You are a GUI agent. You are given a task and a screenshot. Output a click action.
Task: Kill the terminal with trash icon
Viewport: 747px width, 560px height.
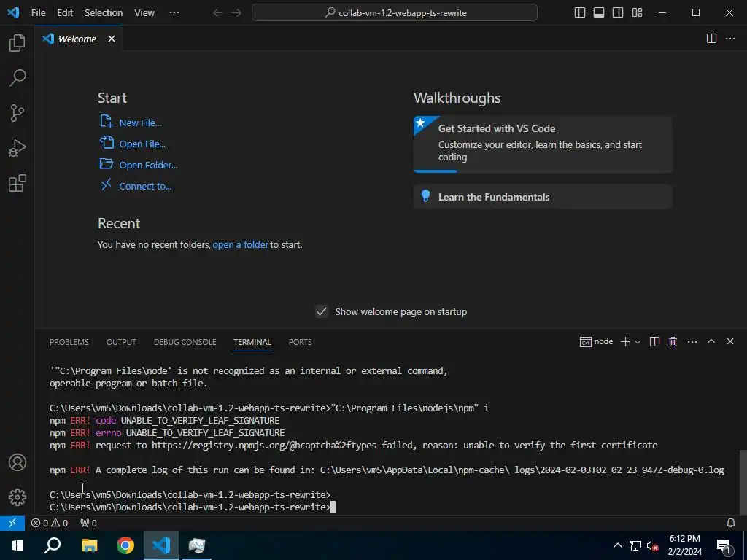pyautogui.click(x=673, y=341)
